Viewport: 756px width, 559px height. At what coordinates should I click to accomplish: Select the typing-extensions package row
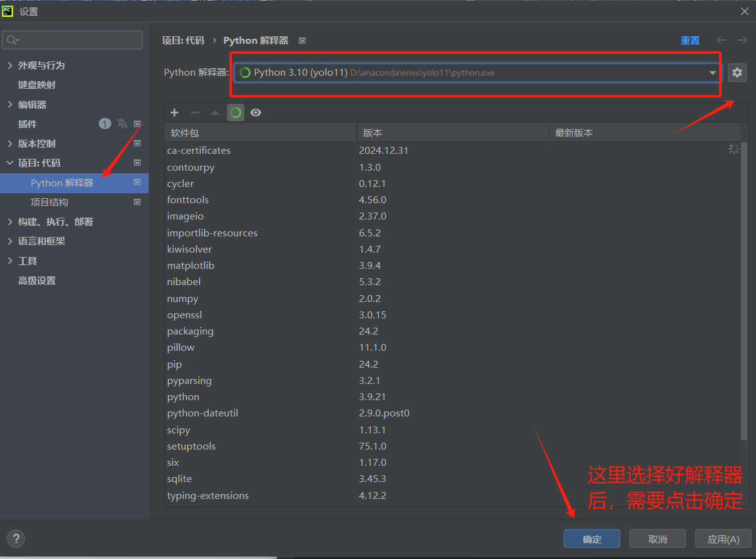(x=452, y=495)
